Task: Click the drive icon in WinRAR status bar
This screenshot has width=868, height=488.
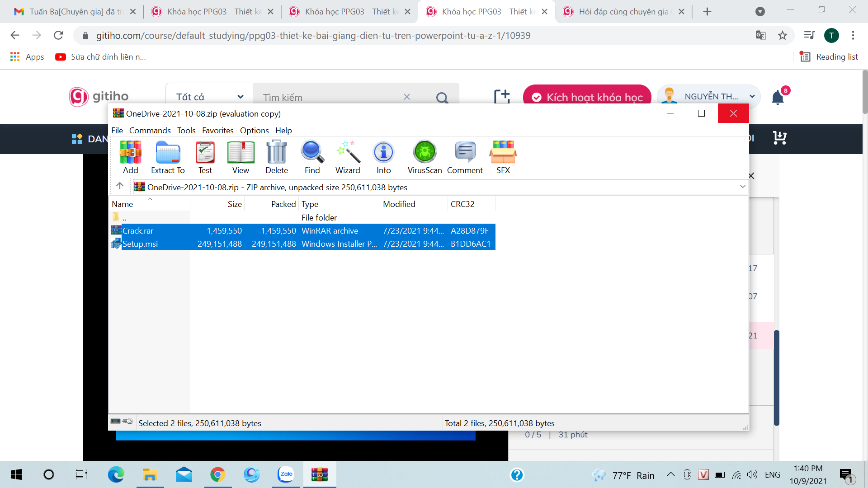Action: point(116,422)
